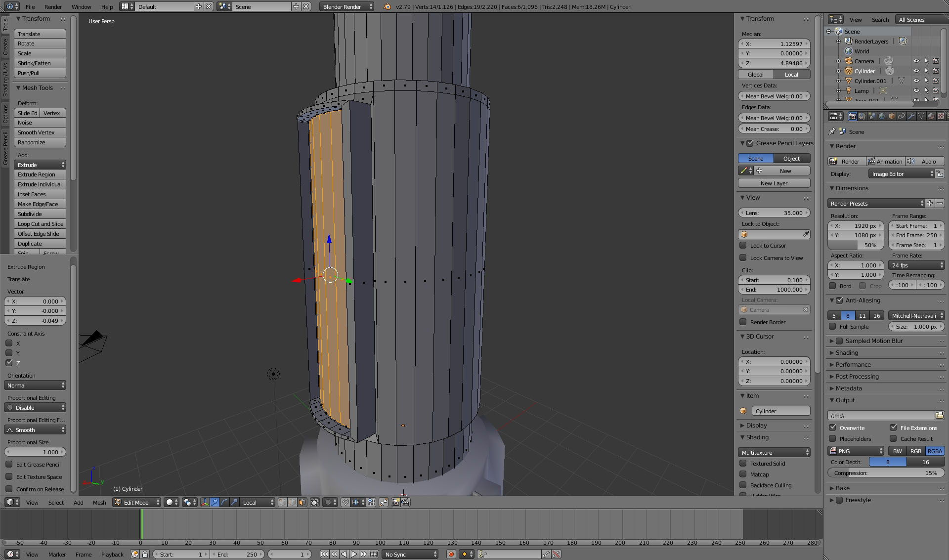The image size is (949, 560).
Task: Enable Lock Camera to View checkbox
Action: coord(743,258)
